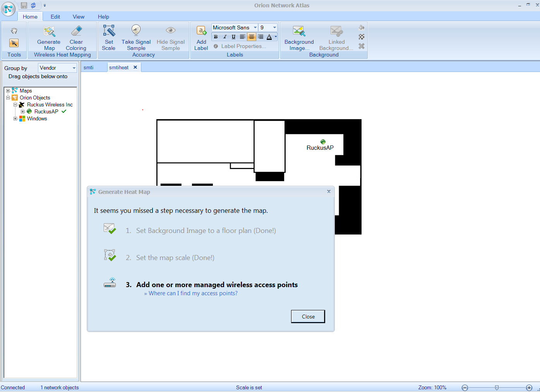Viewport: 540px width, 392px height.
Task: Click the 'Scale is set' status text
Action: 249,388
